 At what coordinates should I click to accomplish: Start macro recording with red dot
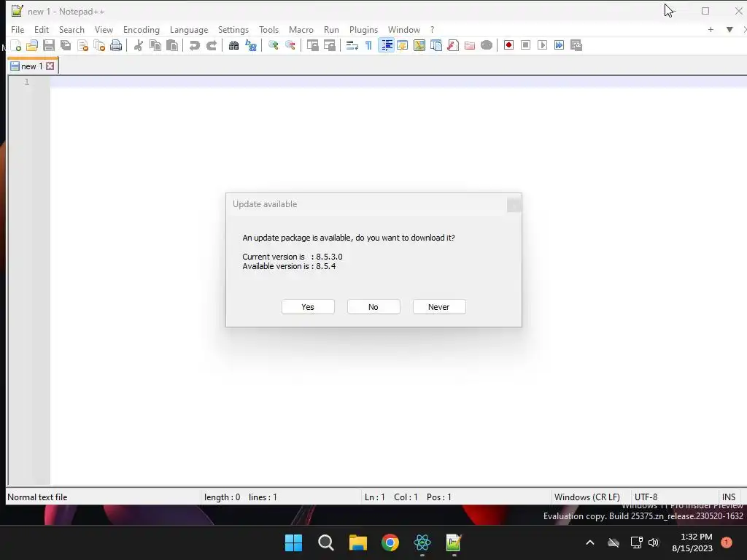click(508, 45)
